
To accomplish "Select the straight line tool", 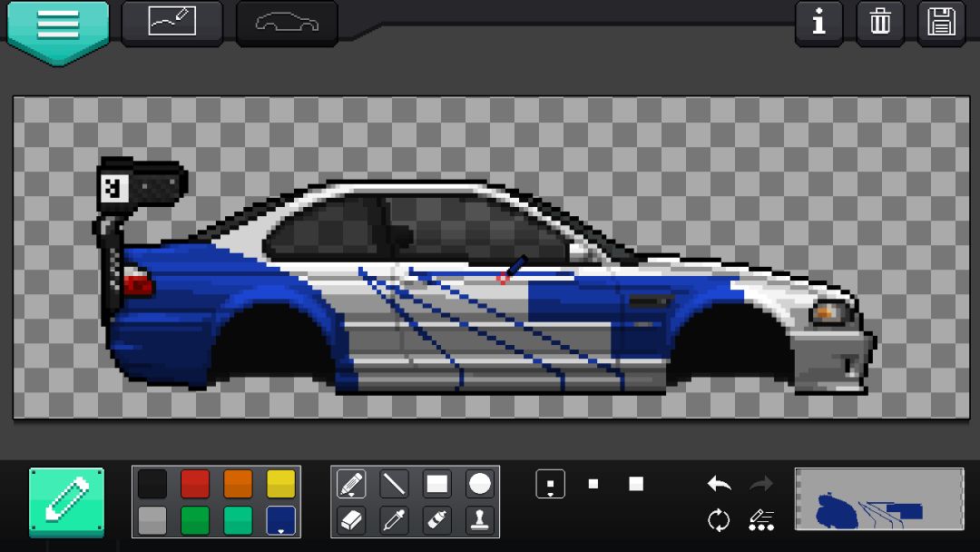I will pos(394,484).
